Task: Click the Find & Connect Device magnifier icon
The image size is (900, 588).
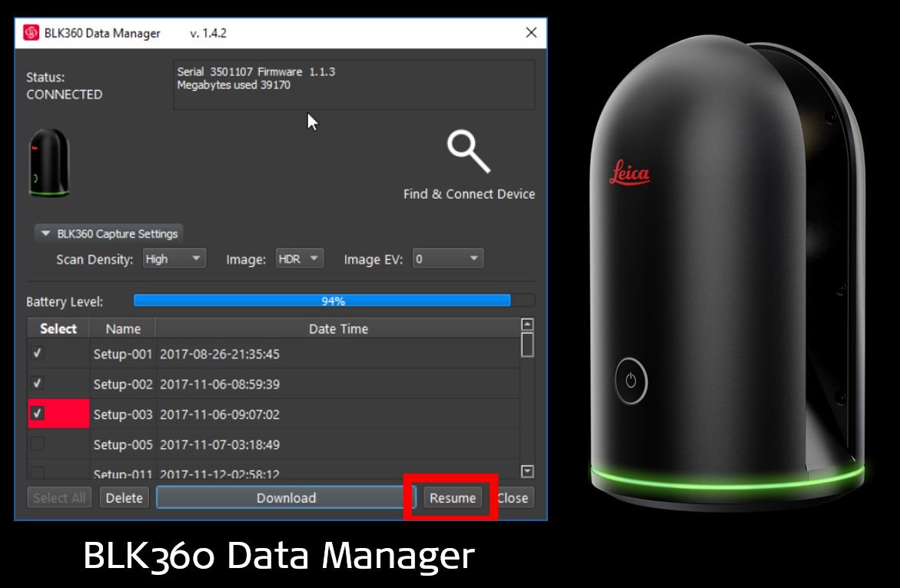Action: pos(468,151)
